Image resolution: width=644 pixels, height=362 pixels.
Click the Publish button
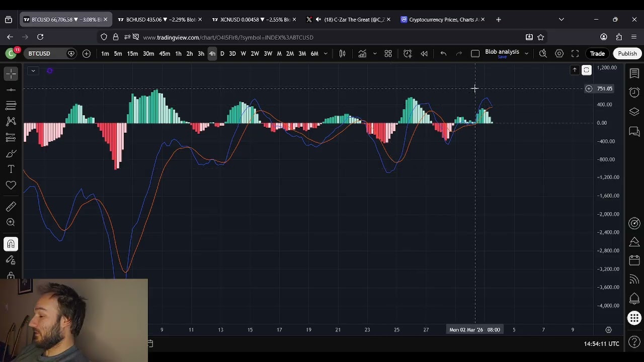coord(627,53)
